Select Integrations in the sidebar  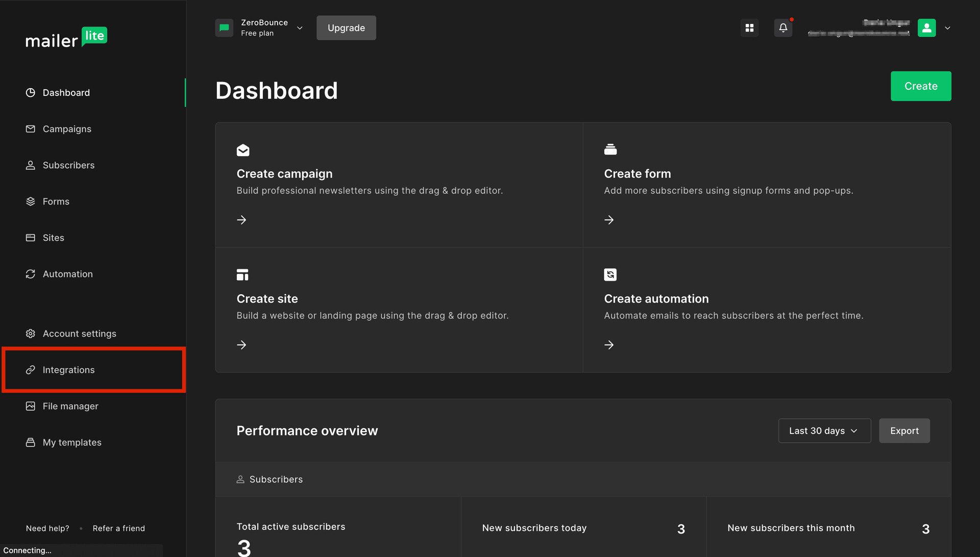(69, 370)
